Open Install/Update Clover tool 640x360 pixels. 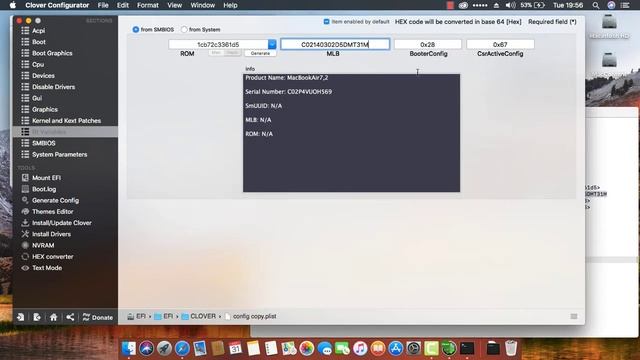(61, 223)
